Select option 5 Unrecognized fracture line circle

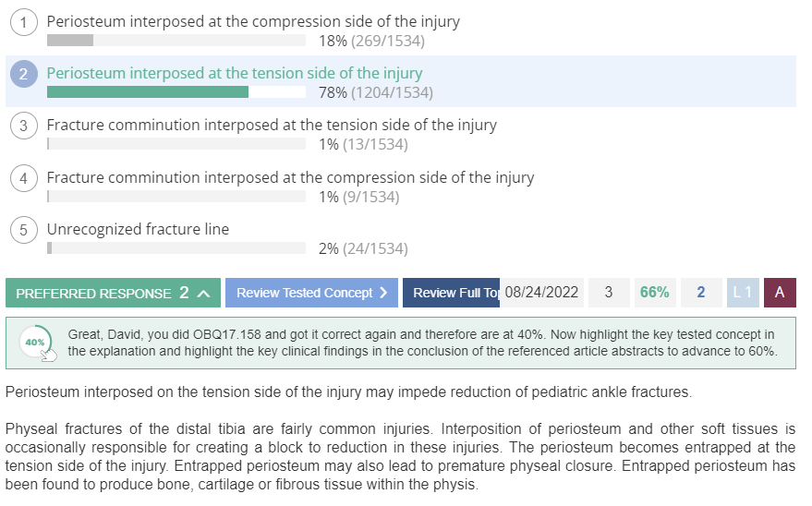24,230
